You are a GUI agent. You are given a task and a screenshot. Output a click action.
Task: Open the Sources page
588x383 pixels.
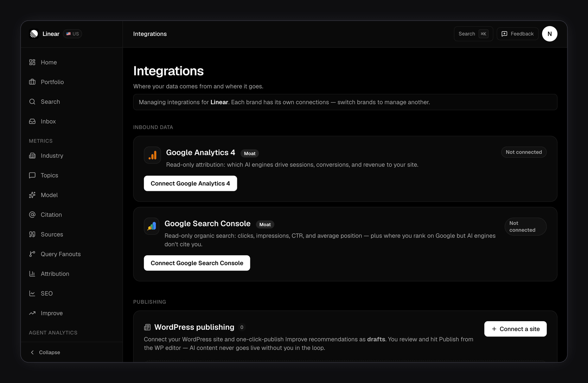[x=72, y=234]
